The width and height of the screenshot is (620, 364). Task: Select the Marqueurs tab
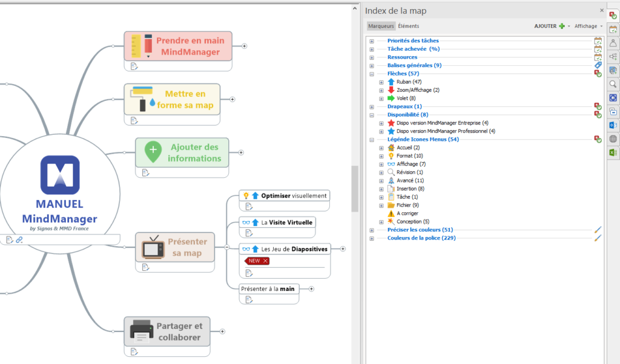pyautogui.click(x=381, y=26)
